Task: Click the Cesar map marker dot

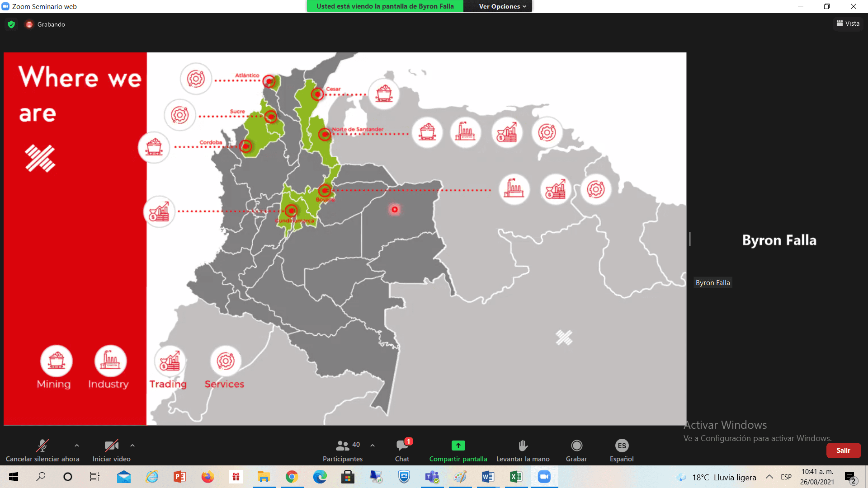Action: 317,94
